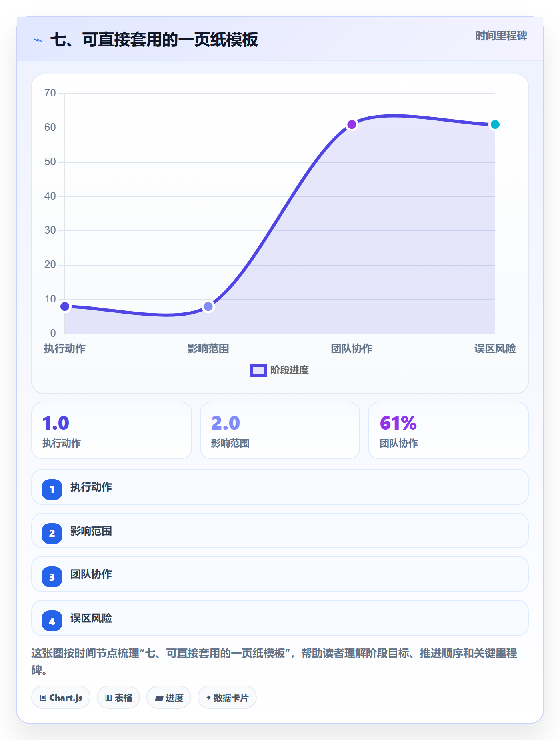Click the 50 y-axis tick label

click(x=50, y=162)
